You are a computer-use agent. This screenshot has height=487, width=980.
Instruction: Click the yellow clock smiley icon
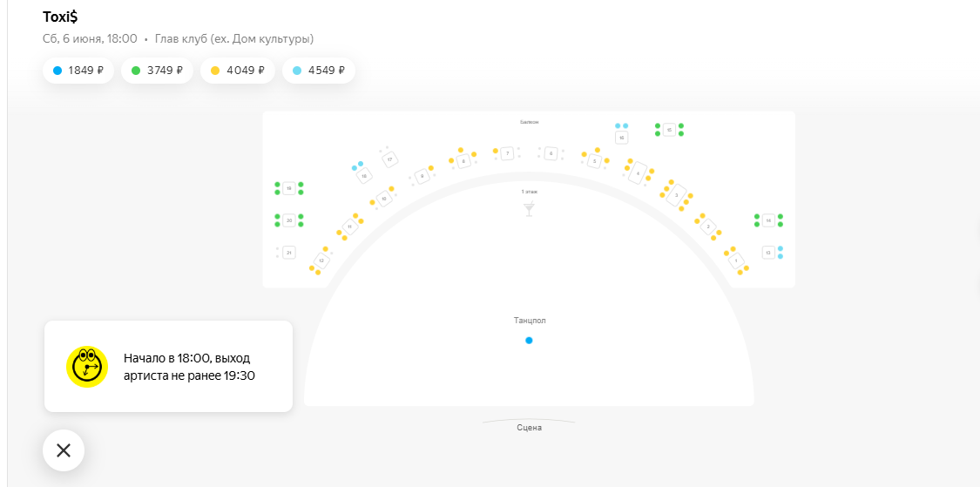point(87,367)
